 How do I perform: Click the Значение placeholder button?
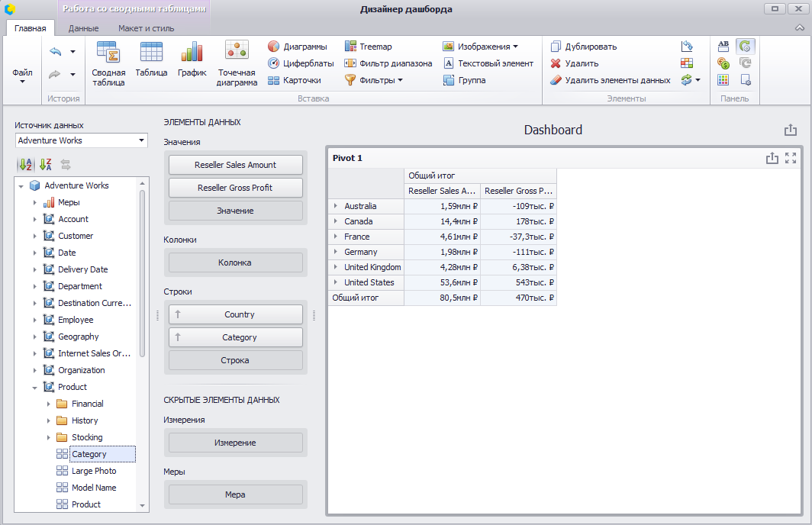[236, 211]
